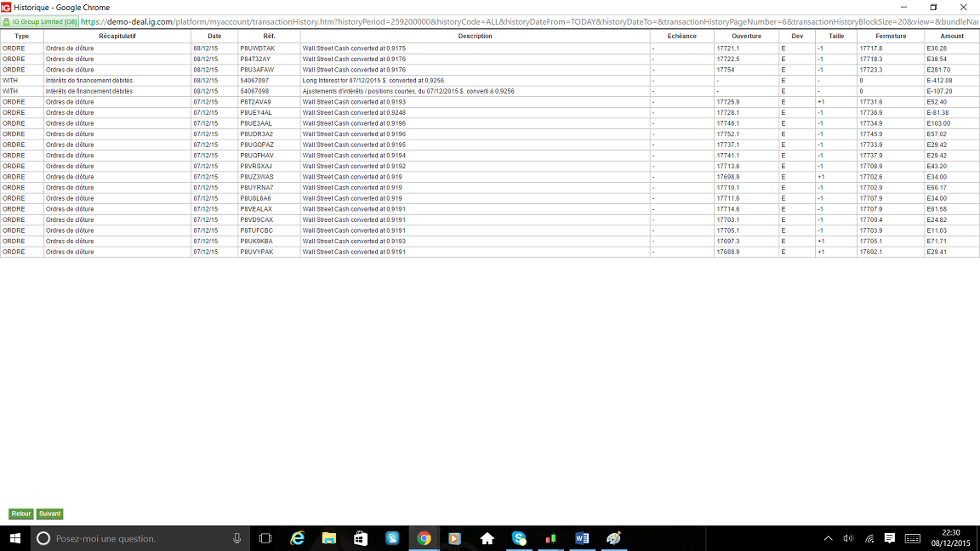Open File Explorer from the taskbar
Screen dimensions: 980x551
pyautogui.click(x=328, y=538)
